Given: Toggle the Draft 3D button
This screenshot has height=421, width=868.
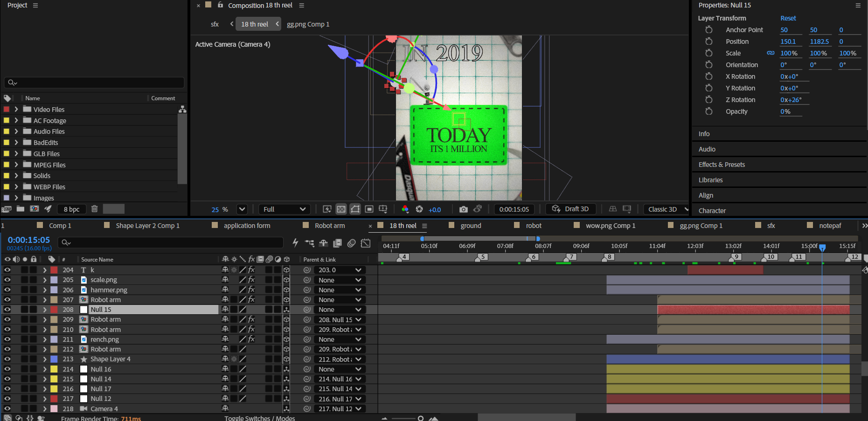Looking at the screenshot, I should click(x=570, y=209).
